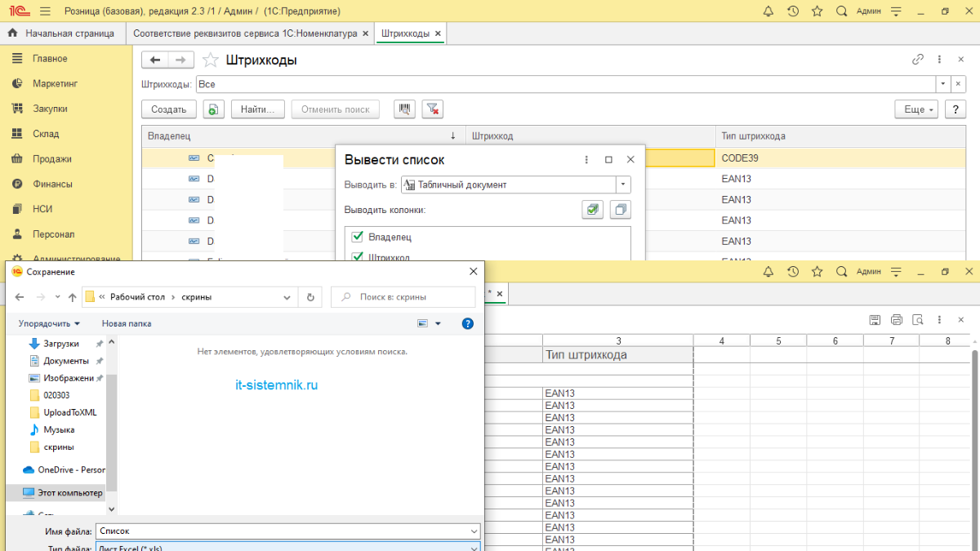Click the check all columns icon
Screen dimensions: 980x551
[592, 210]
